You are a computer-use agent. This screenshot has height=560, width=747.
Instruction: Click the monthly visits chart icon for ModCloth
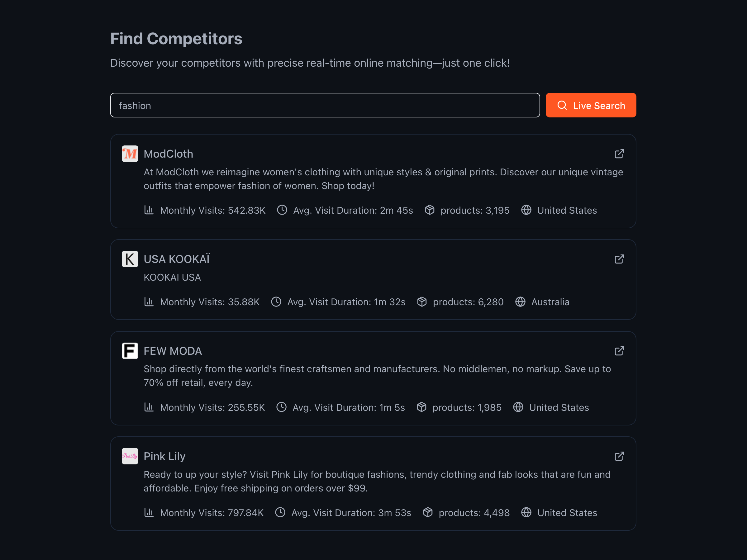pyautogui.click(x=149, y=210)
